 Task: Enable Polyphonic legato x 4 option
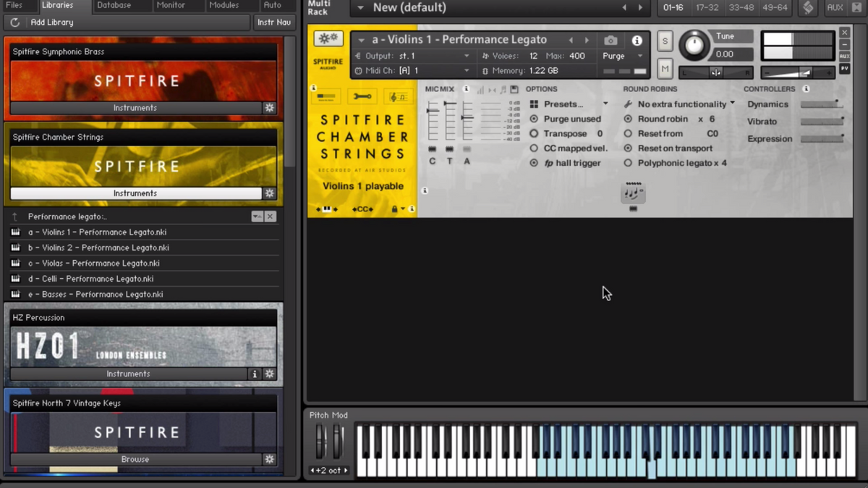point(628,163)
